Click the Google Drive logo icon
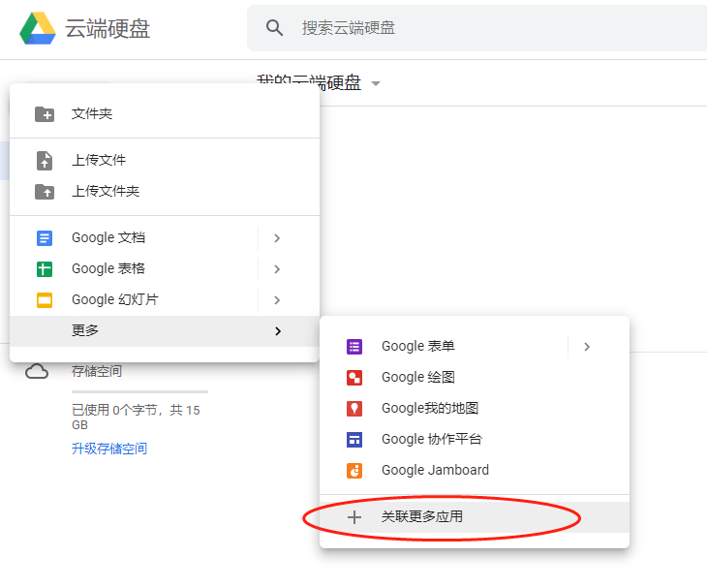The image size is (707, 588). (38, 28)
